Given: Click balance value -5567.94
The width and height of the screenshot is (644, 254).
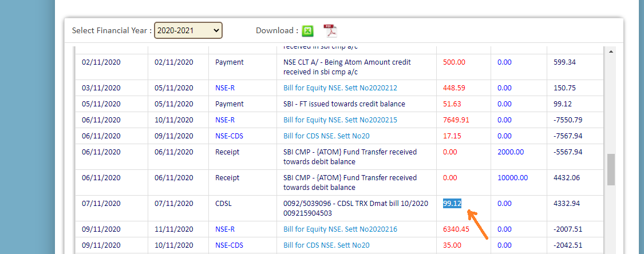Looking at the screenshot, I should pyautogui.click(x=568, y=152).
